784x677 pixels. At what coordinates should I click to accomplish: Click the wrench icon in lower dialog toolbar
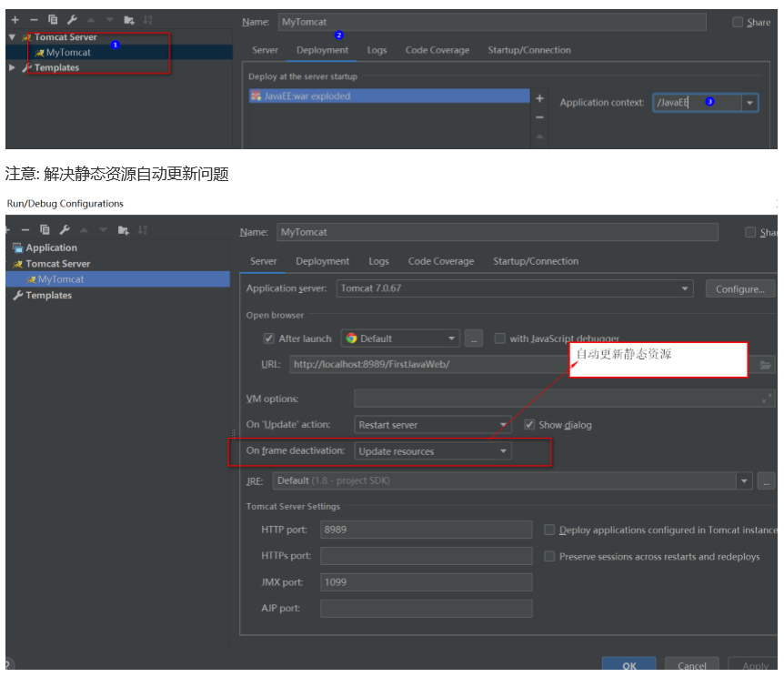pos(65,229)
